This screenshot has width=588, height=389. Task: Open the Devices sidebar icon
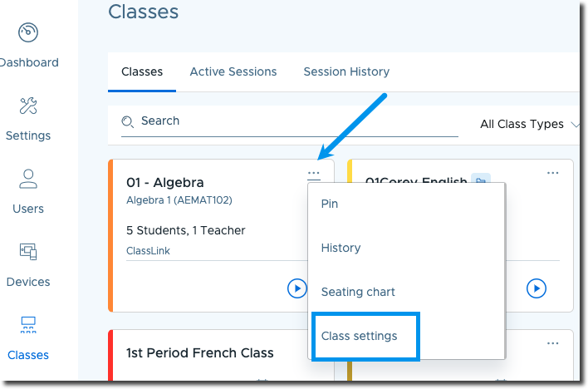click(x=28, y=252)
